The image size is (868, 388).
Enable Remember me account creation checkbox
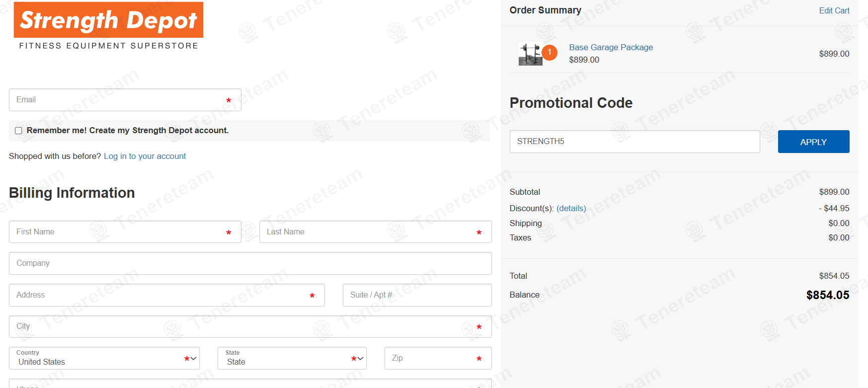tap(19, 131)
